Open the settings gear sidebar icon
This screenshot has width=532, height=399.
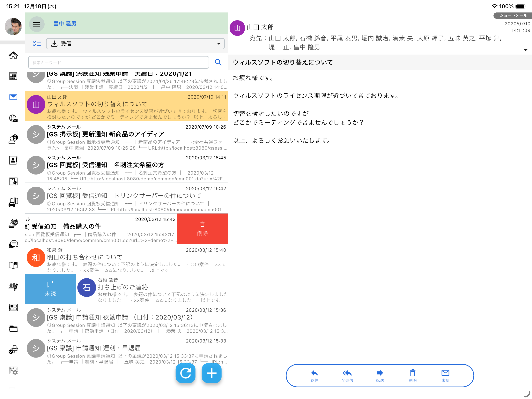coord(13,371)
